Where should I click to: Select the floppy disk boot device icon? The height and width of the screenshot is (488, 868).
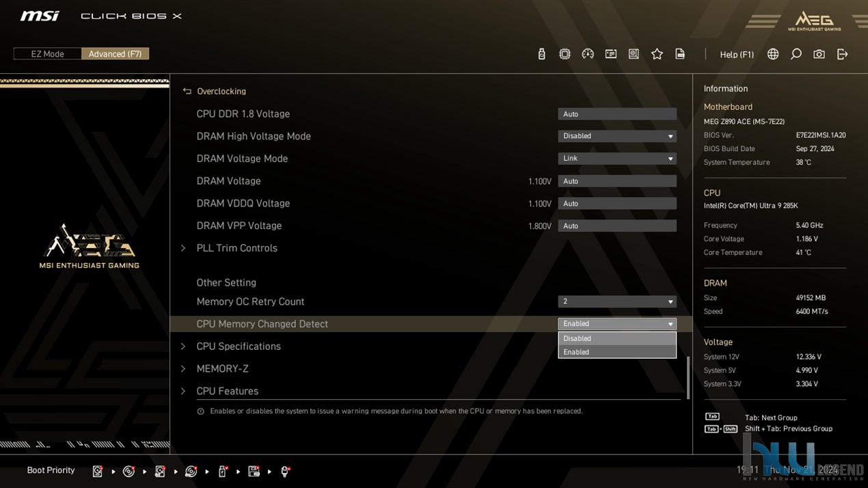(x=254, y=471)
